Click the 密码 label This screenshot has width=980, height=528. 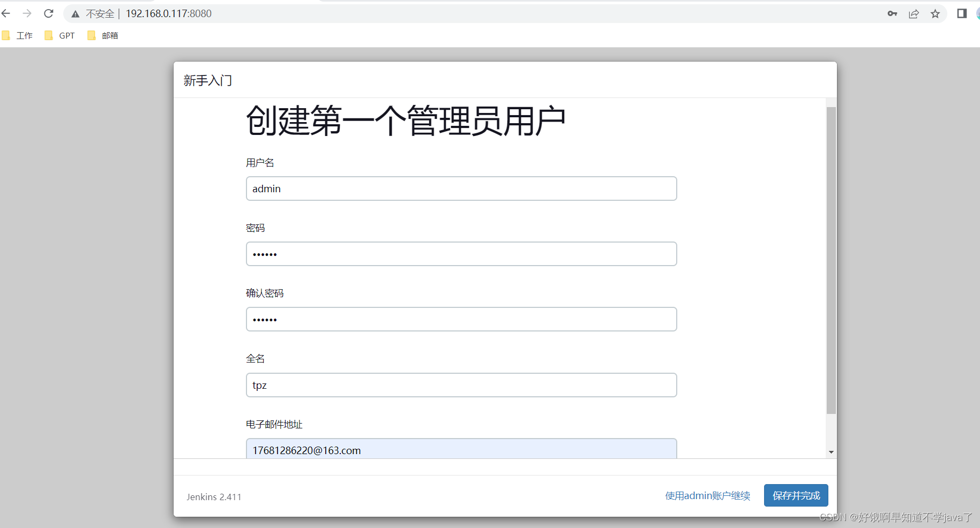[x=256, y=228]
